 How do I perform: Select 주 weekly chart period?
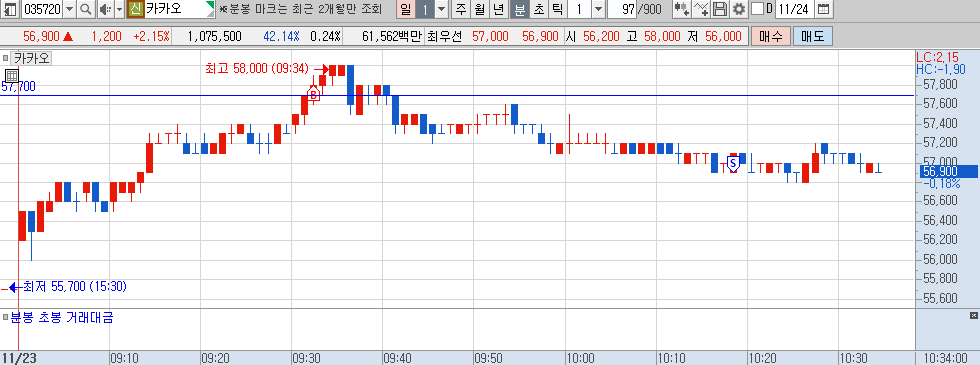(461, 9)
